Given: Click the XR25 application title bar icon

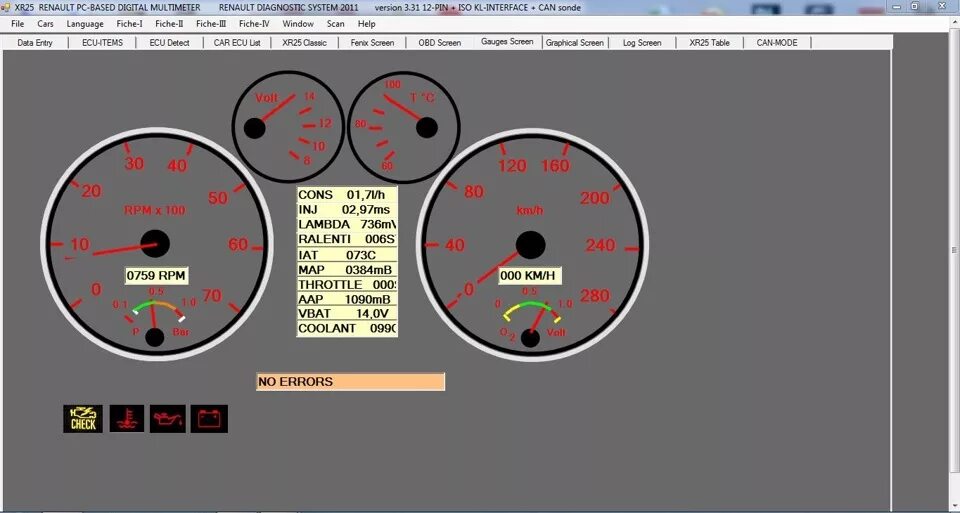Looking at the screenshot, I should [6, 7].
